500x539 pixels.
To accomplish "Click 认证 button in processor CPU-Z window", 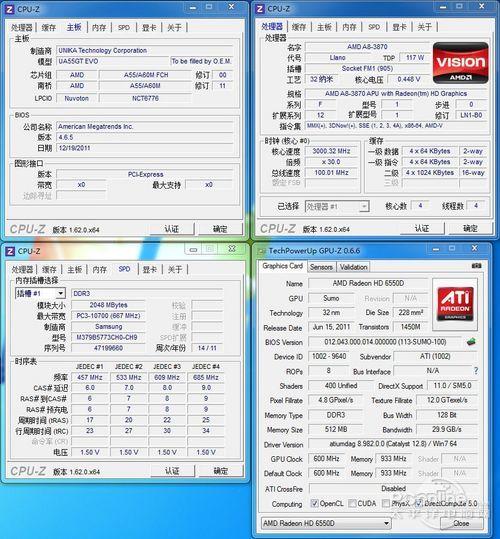I will 422,229.
